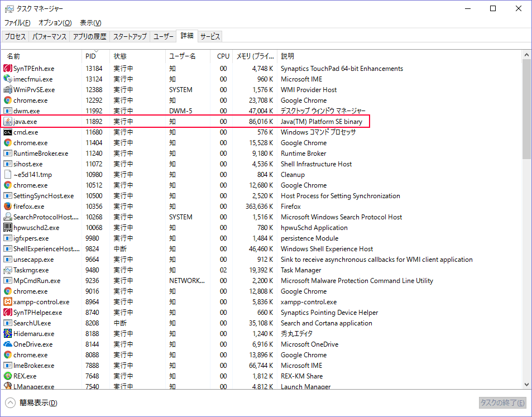Image resolution: width=532 pixels, height=417 pixels.
Task: Sort by the 名前 column header
Action: (42, 56)
